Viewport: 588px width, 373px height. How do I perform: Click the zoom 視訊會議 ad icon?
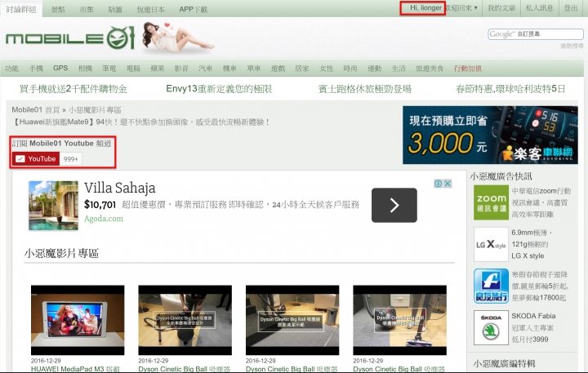(491, 202)
